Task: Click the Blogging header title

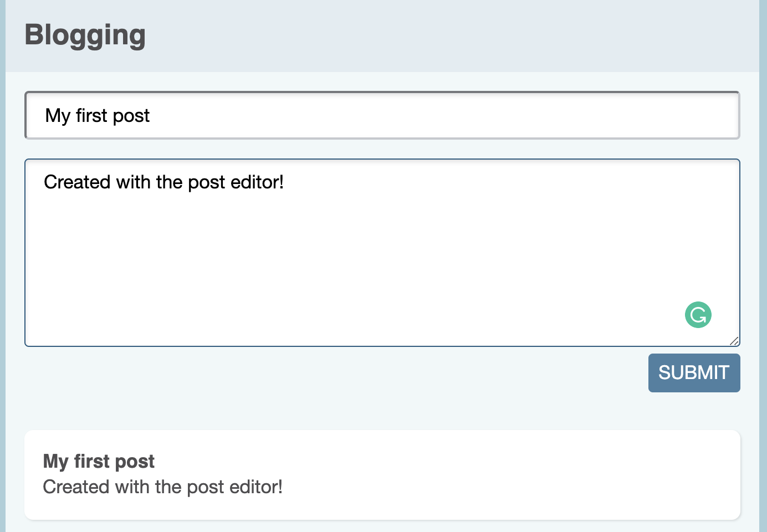Action: click(85, 35)
